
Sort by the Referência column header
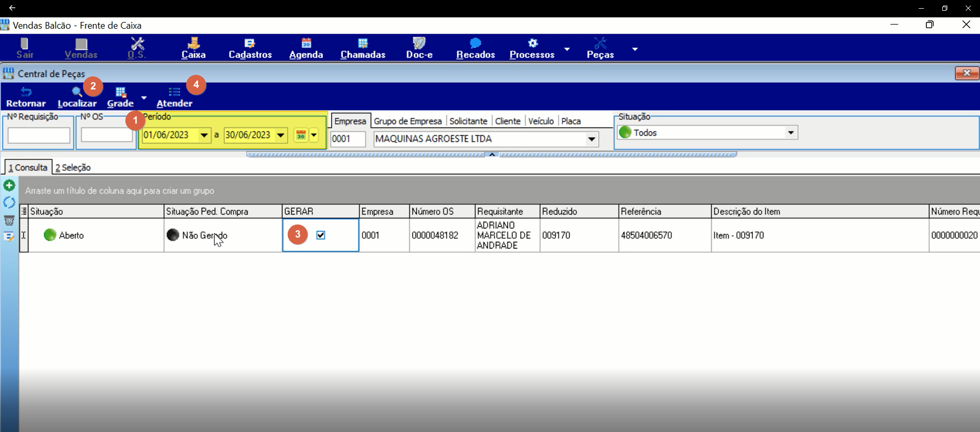tap(665, 211)
